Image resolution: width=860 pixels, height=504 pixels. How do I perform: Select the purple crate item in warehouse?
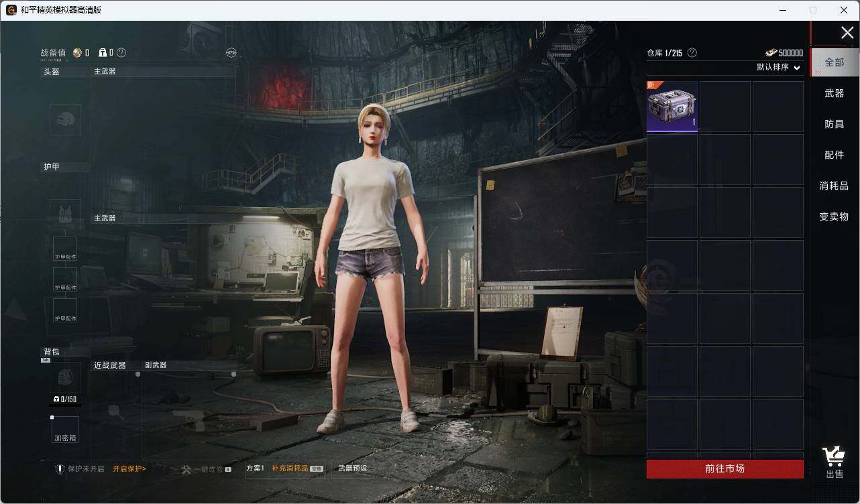point(671,107)
